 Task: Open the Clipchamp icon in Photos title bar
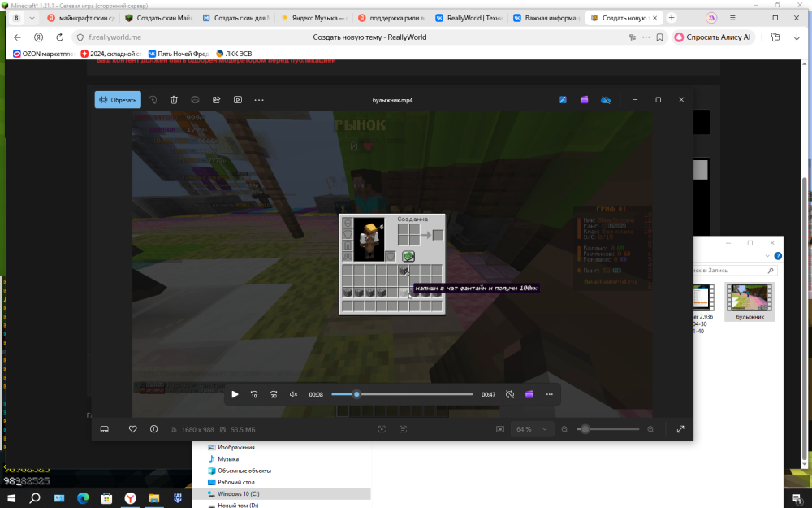(584, 100)
